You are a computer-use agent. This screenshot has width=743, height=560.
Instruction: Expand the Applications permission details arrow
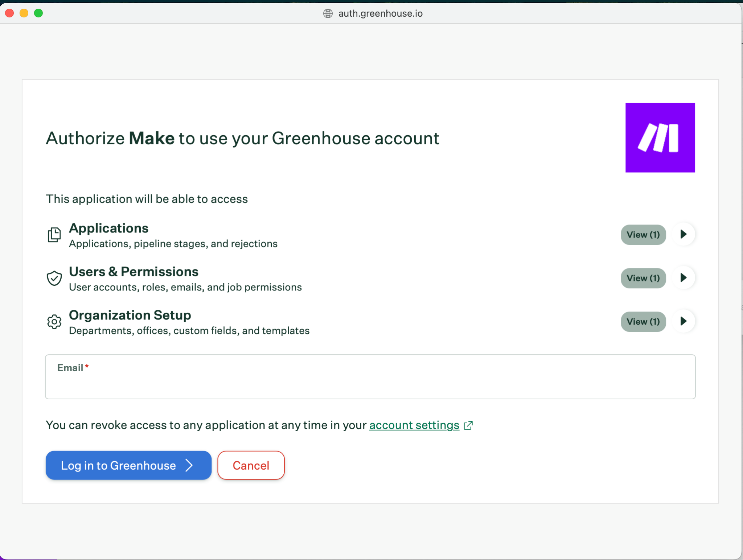(684, 234)
